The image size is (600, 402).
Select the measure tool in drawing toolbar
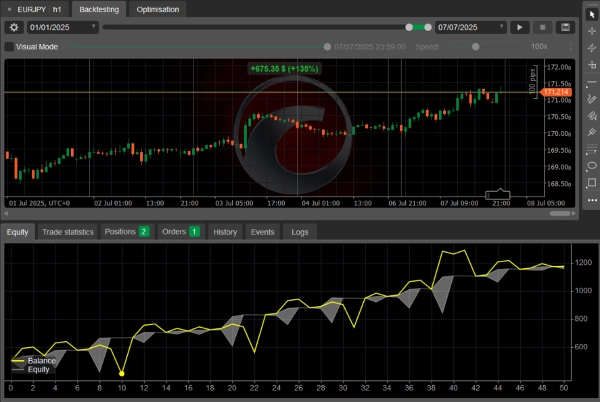[592, 65]
